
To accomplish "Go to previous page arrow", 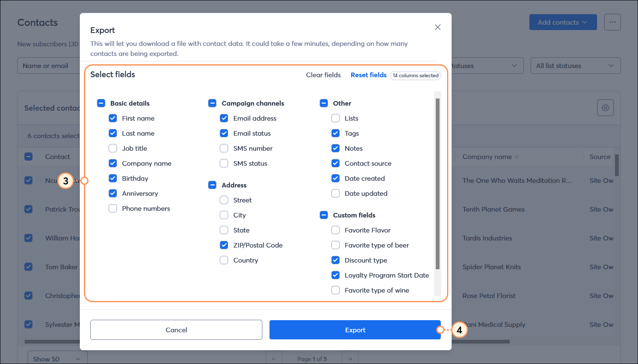I will pyautogui.click(x=274, y=359).
